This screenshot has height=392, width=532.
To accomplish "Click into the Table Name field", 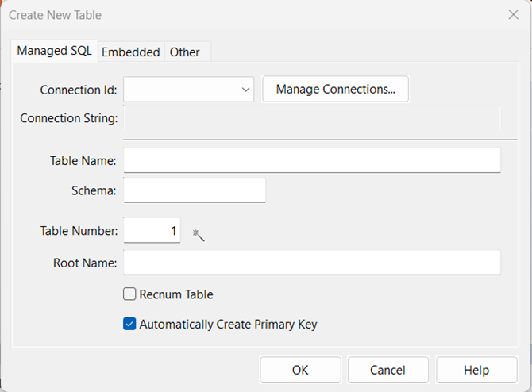I will (312, 160).
